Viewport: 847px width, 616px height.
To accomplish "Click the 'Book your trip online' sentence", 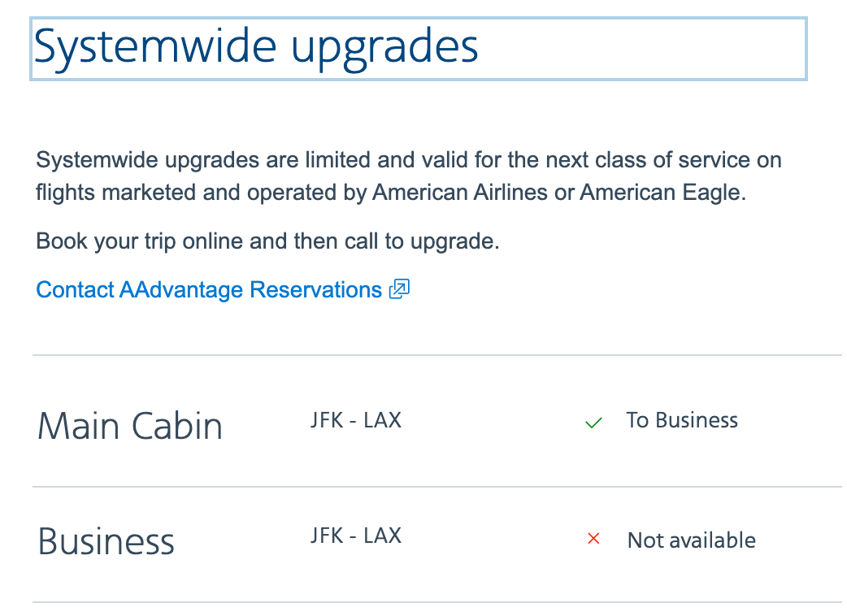I will tap(267, 242).
